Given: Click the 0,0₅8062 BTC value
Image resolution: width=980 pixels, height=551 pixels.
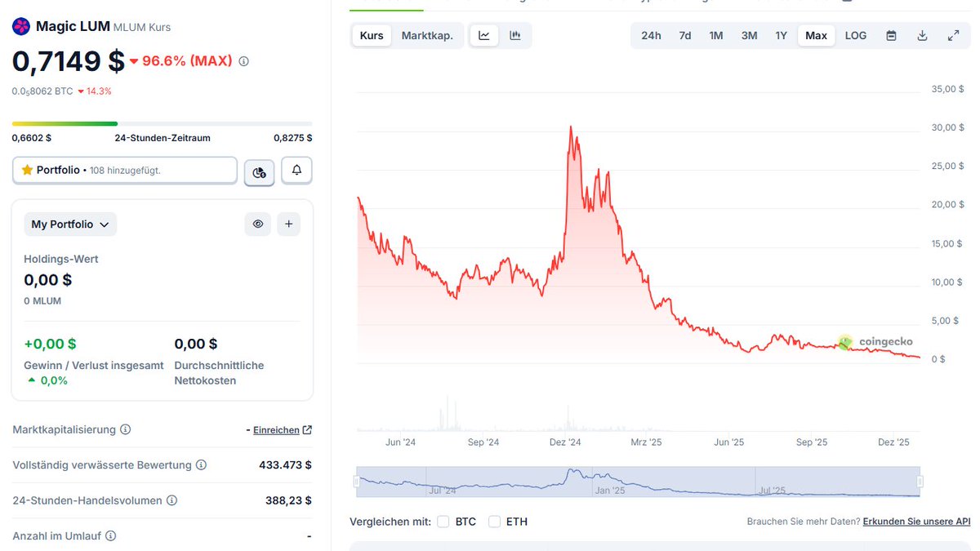Looking at the screenshot, I should click(x=42, y=91).
